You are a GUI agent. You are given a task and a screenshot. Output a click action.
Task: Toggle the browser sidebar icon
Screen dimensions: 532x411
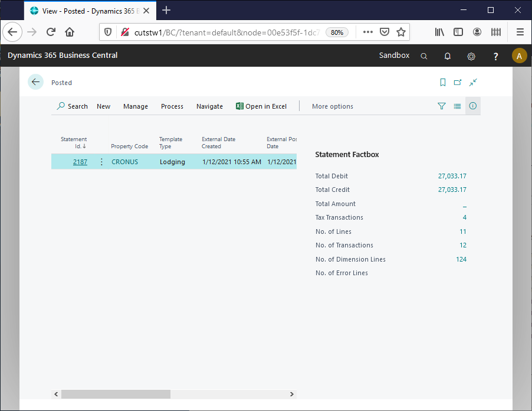point(458,32)
